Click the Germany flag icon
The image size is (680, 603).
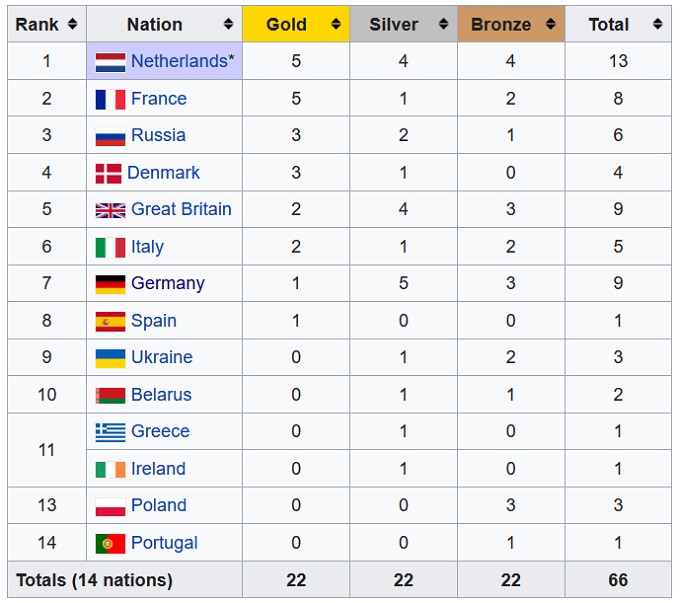point(110,284)
